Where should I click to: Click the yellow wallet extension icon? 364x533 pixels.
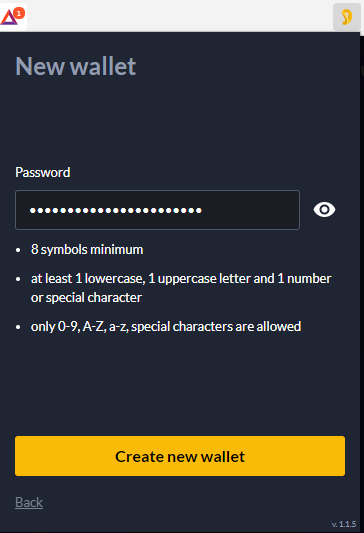[x=347, y=17]
